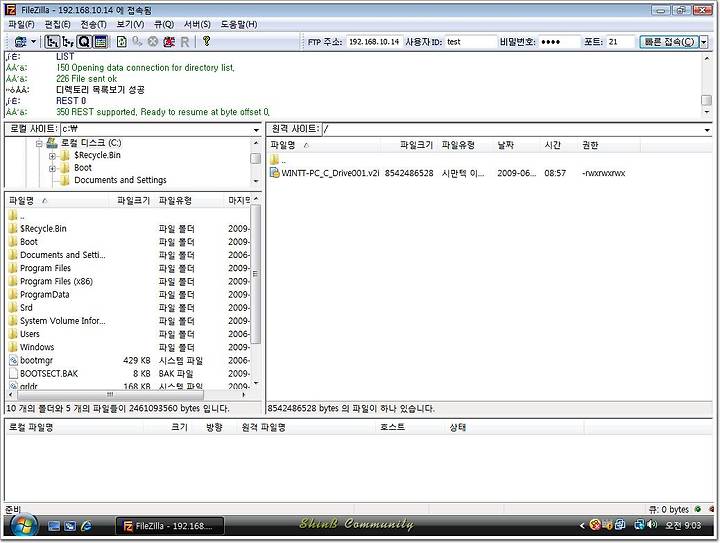Open the local site path dropdown
The height and width of the screenshot is (543, 720).
pos(256,129)
